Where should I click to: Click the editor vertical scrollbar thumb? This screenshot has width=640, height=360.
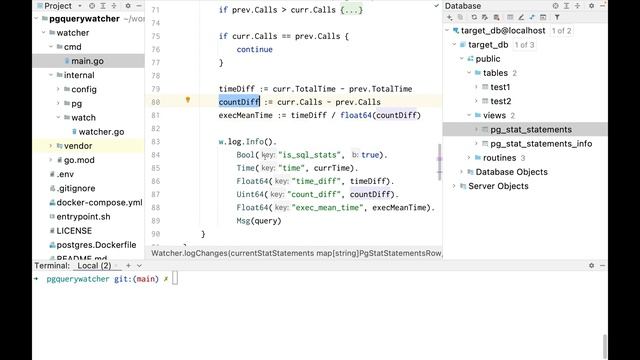click(440, 162)
